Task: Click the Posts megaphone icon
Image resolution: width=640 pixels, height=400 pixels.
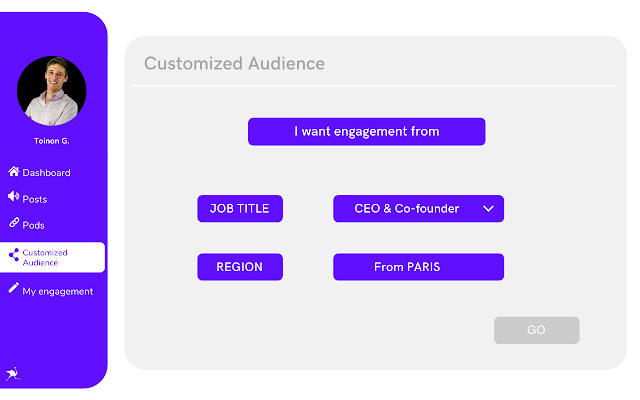Action: click(14, 198)
